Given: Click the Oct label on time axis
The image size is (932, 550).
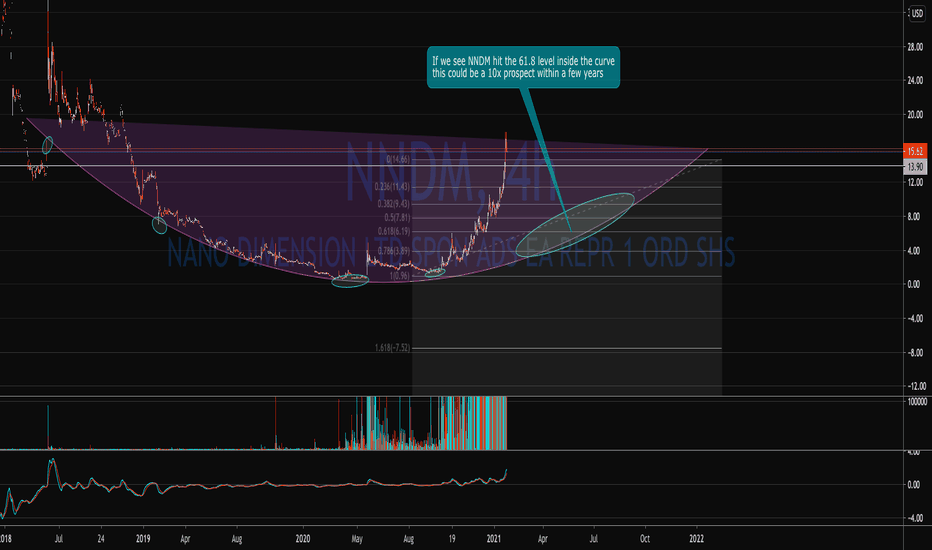Looking at the screenshot, I should click(645, 539).
